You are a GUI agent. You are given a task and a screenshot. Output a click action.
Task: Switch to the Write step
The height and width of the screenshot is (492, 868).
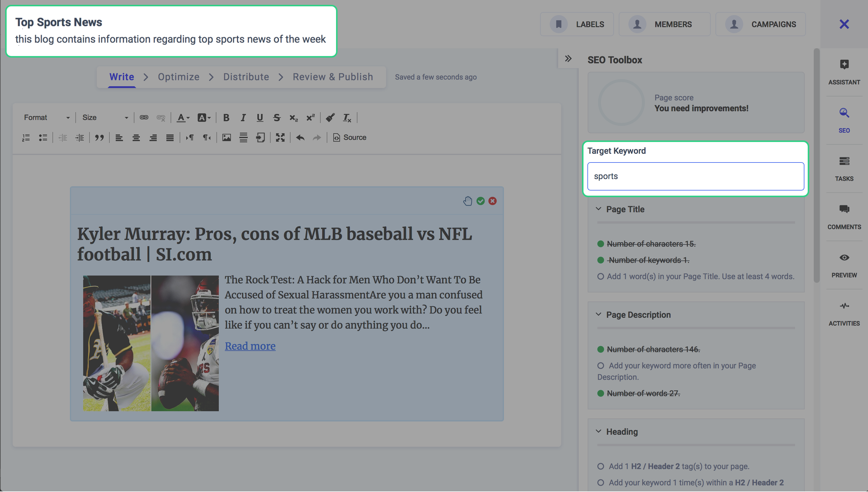click(x=121, y=77)
